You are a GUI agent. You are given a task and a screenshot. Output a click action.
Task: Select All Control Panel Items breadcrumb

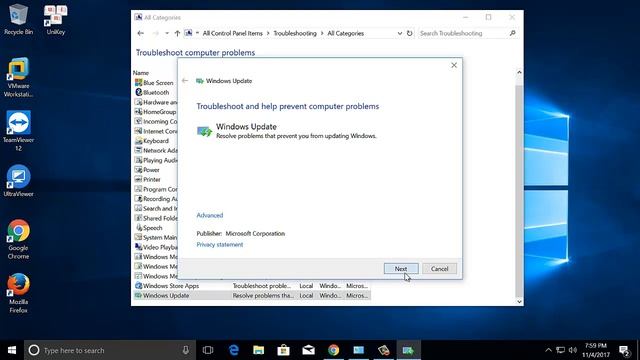(232, 33)
